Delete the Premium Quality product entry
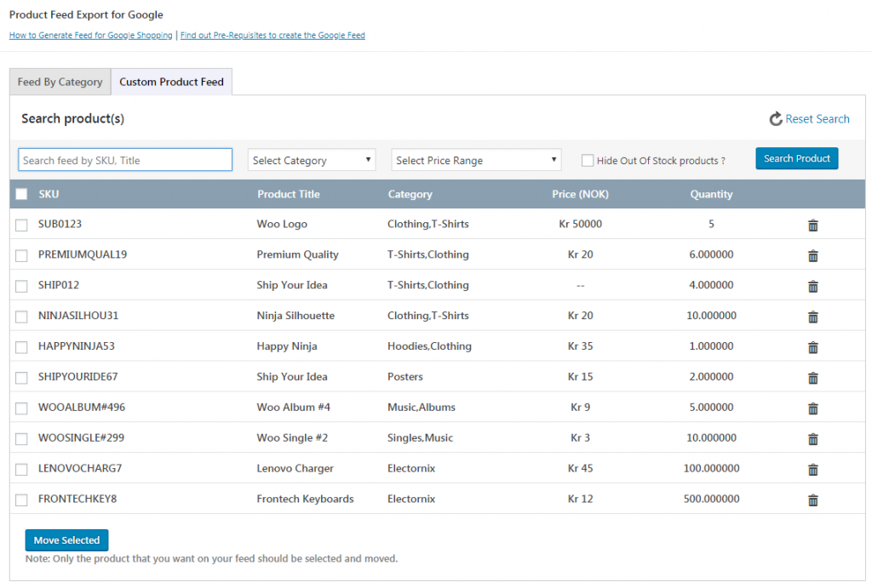This screenshot has height=588, width=872. 812,254
